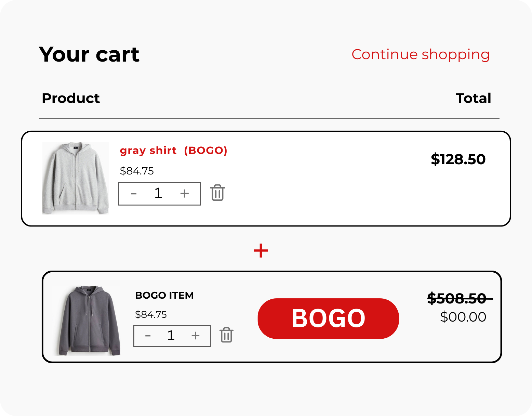Screen dimensions: 532x416
Task: Open the light gray hoodie product image
Action: [76, 178]
